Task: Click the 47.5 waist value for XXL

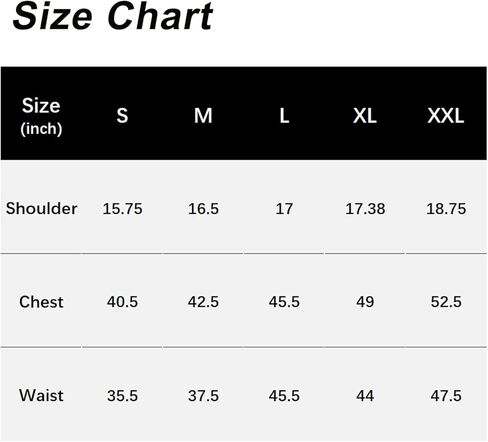Action: click(446, 396)
